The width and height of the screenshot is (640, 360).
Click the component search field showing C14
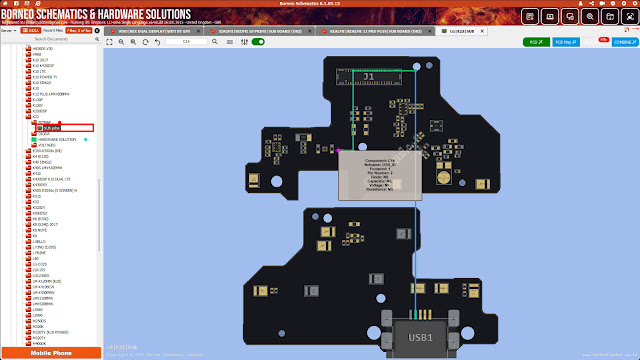(187, 42)
